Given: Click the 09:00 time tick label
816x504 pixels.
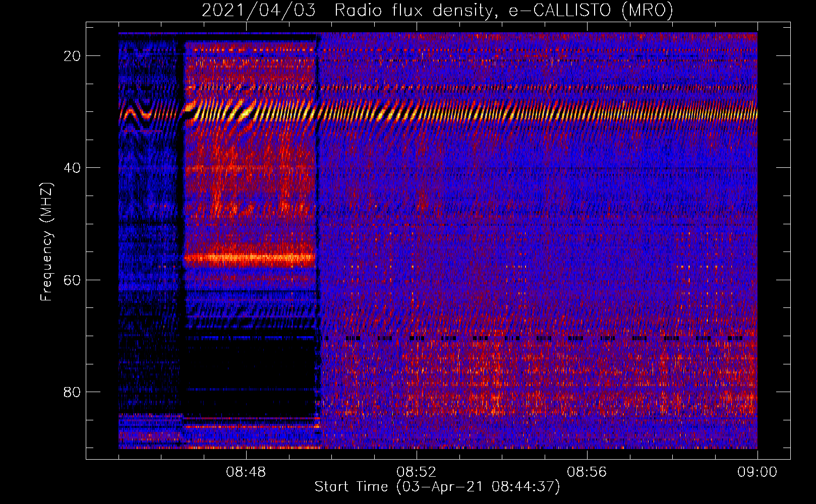Looking at the screenshot, I should click(757, 472).
